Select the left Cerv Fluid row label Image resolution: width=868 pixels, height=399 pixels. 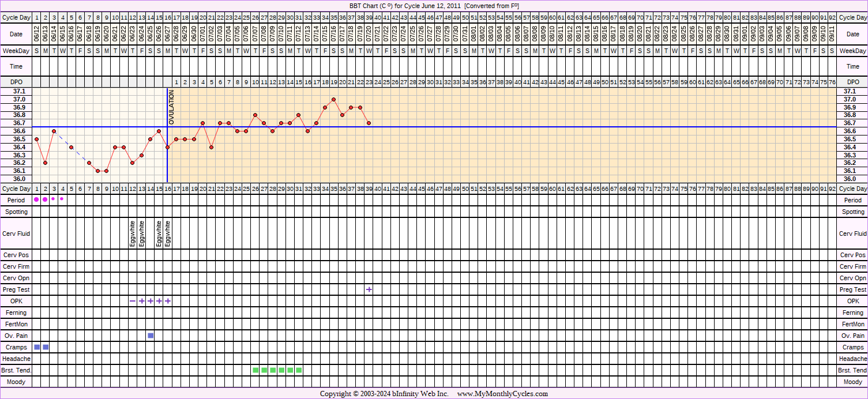16,234
